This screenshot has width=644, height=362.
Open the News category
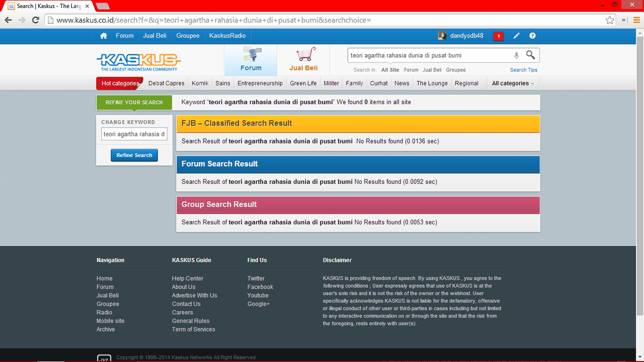[402, 83]
